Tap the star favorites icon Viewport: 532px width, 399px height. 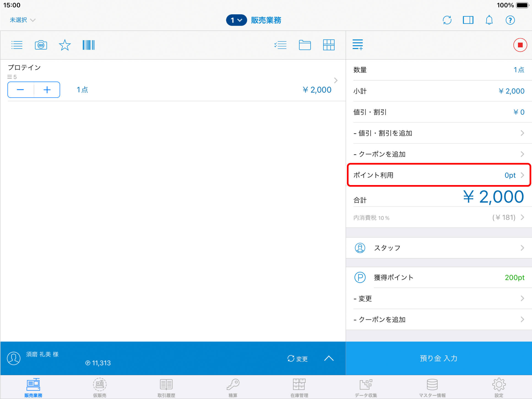click(65, 45)
